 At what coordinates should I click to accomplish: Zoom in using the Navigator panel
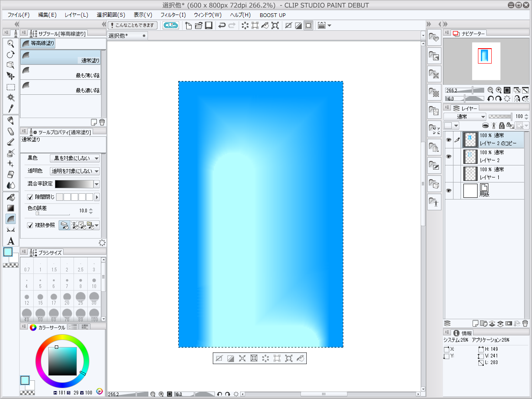tap(498, 90)
